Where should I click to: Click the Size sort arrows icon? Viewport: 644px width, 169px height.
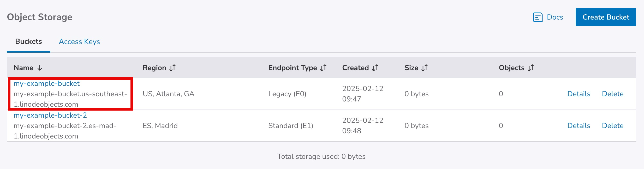(425, 68)
